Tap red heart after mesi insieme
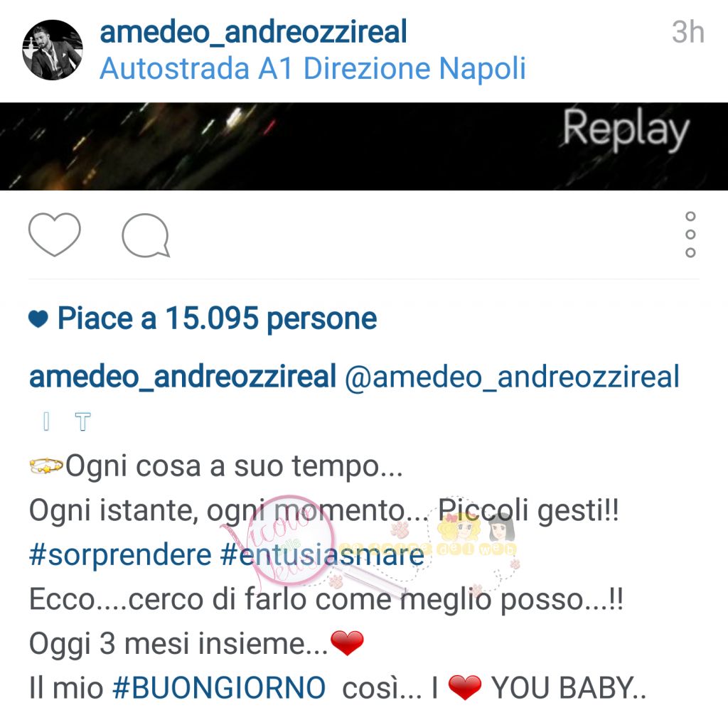This screenshot has height=715, width=728. coord(347,643)
